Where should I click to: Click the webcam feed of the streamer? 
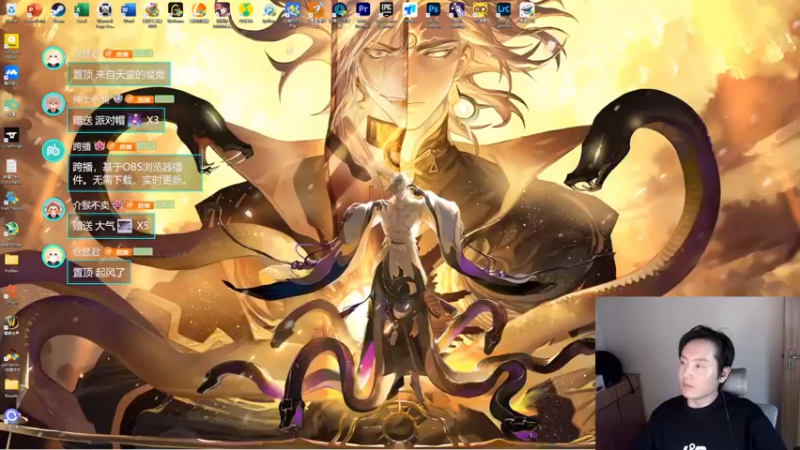click(x=697, y=373)
